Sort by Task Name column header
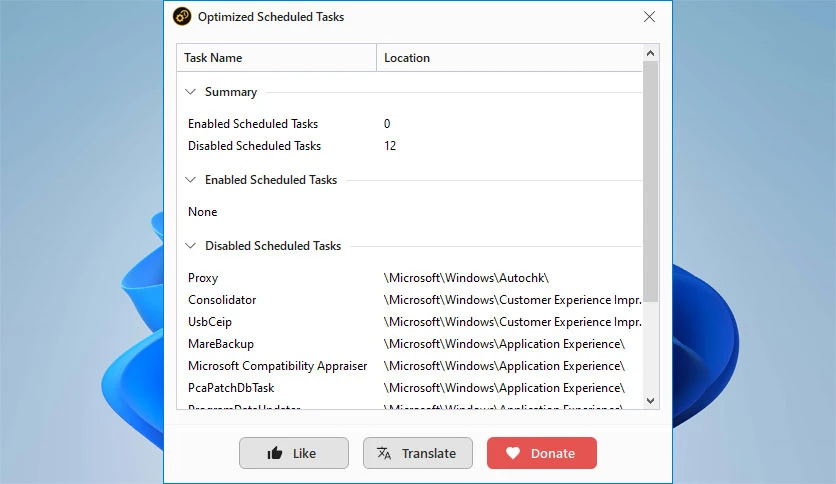 (x=277, y=58)
